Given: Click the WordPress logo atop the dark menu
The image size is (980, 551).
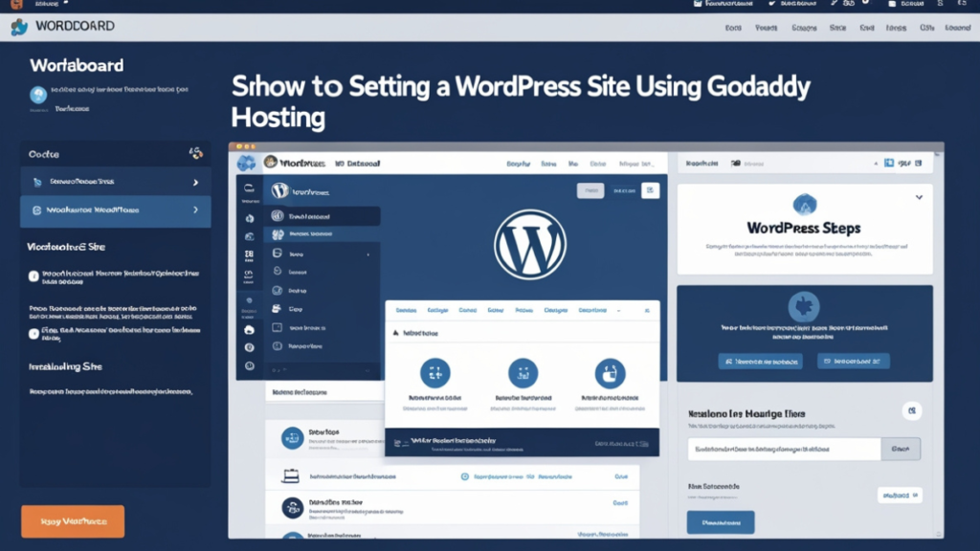Looking at the screenshot, I should (x=280, y=190).
